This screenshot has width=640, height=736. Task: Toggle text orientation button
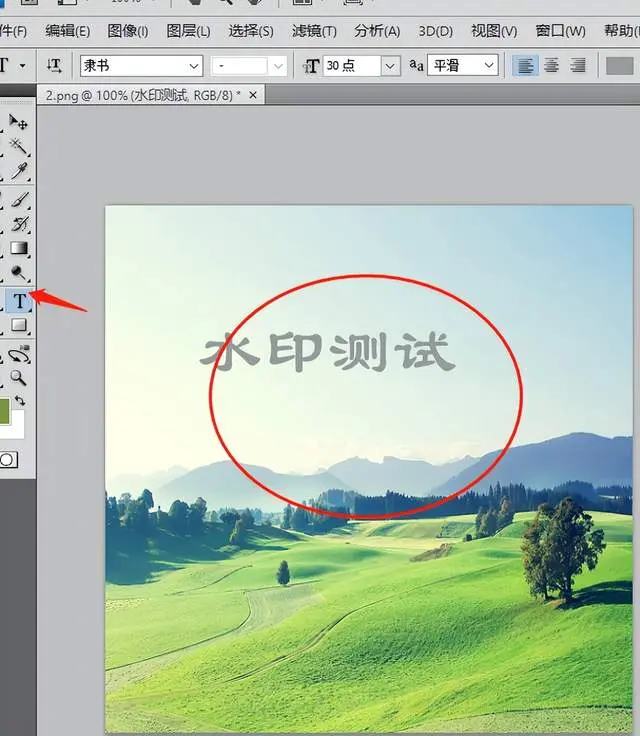[x=54, y=66]
